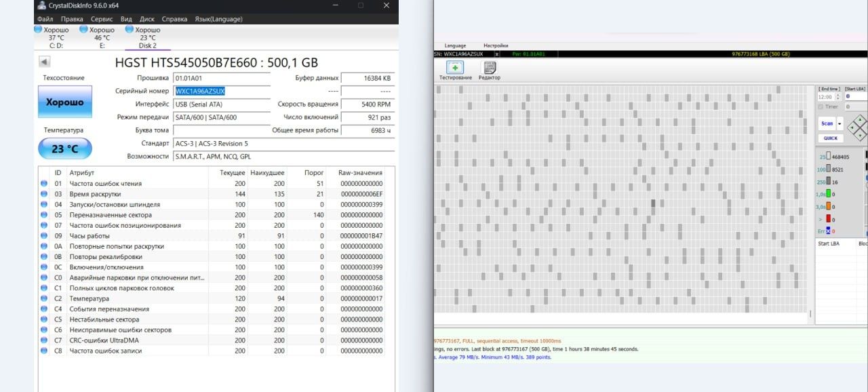The width and height of the screenshot is (868, 392).
Task: Click the 5400 RPM rotation speed value
Action: point(367,104)
